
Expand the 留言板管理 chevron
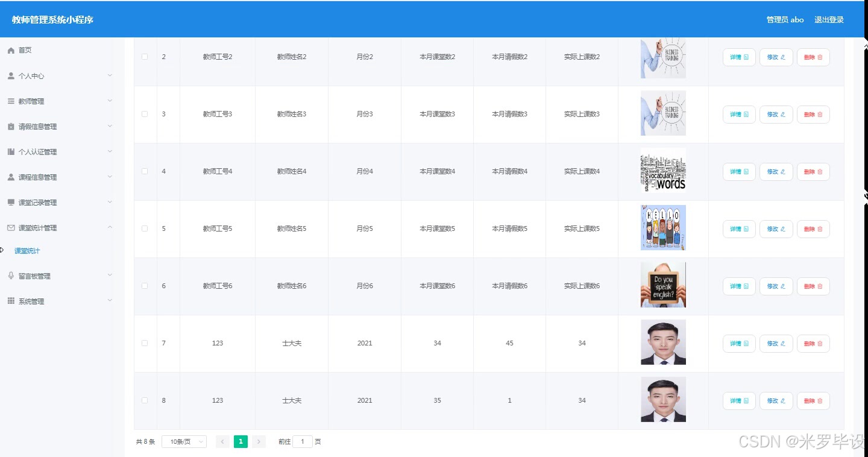click(110, 275)
